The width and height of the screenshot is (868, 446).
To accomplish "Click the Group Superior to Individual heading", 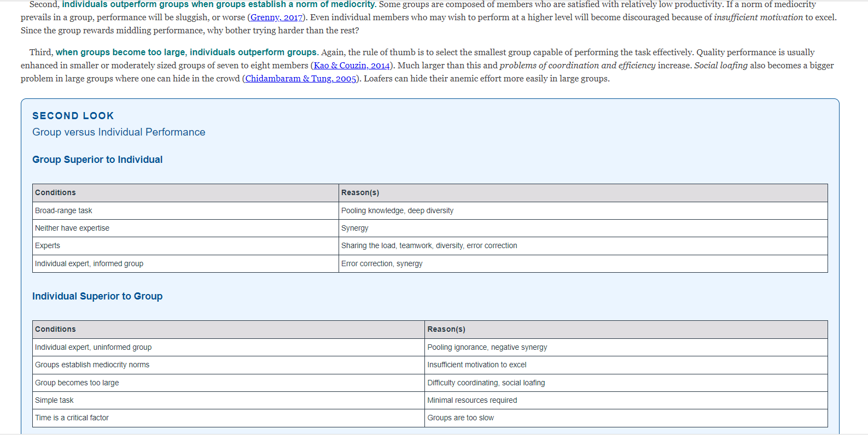I will (x=97, y=160).
